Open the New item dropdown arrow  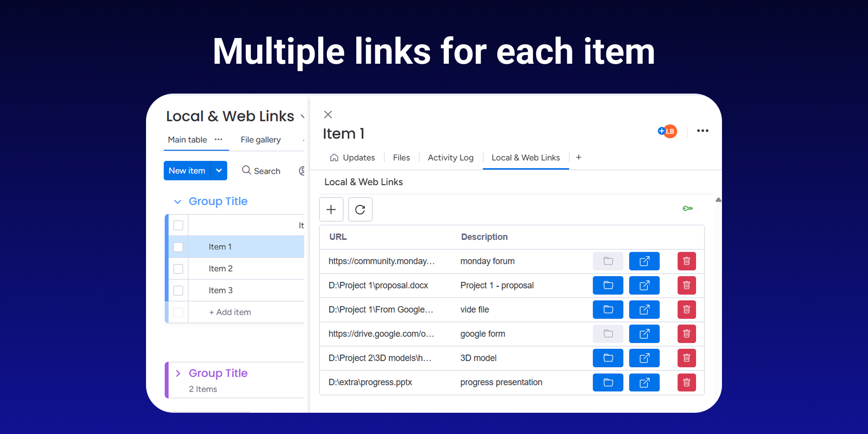(219, 170)
